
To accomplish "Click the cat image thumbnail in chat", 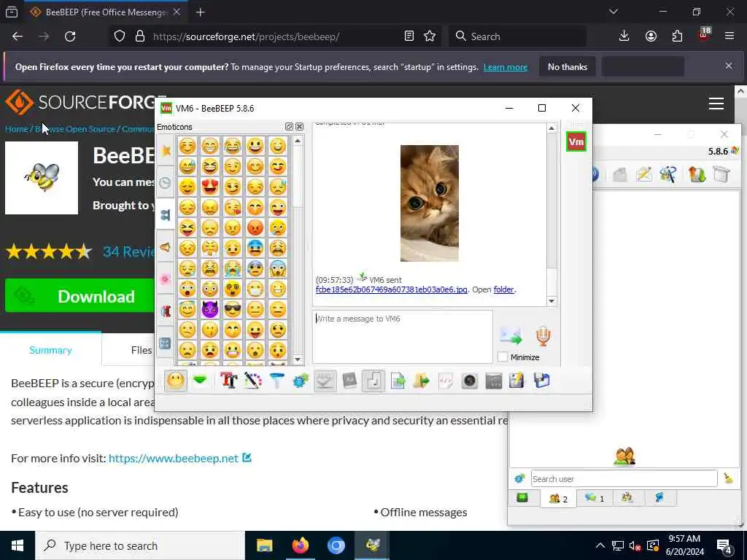I will pyautogui.click(x=429, y=203).
